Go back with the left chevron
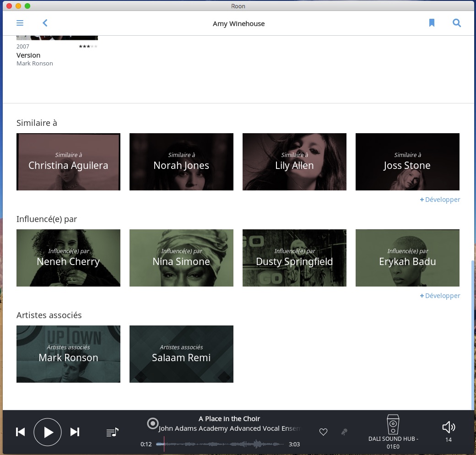Screen dimensions: 476x455 click(45, 23)
